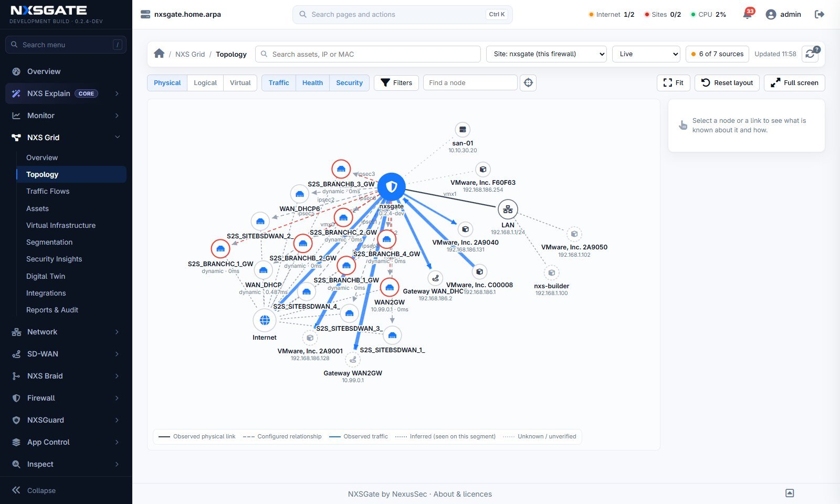Select the nxsgate shield node
Image resolution: width=840 pixels, height=504 pixels.
tap(392, 186)
